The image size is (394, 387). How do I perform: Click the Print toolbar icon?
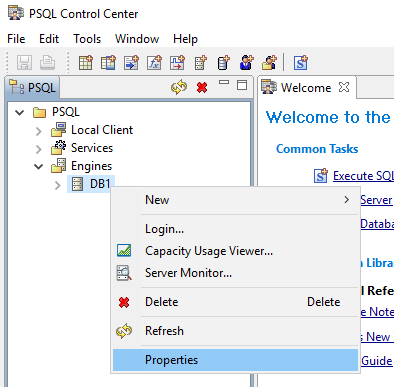(x=47, y=62)
